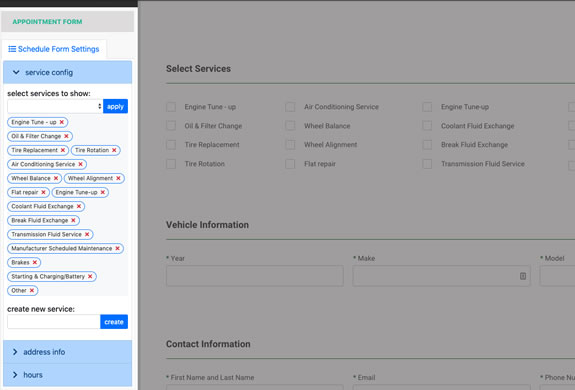Click the Contact Information heading
Image resolution: width=575 pixels, height=390 pixels.
pyautogui.click(x=208, y=344)
